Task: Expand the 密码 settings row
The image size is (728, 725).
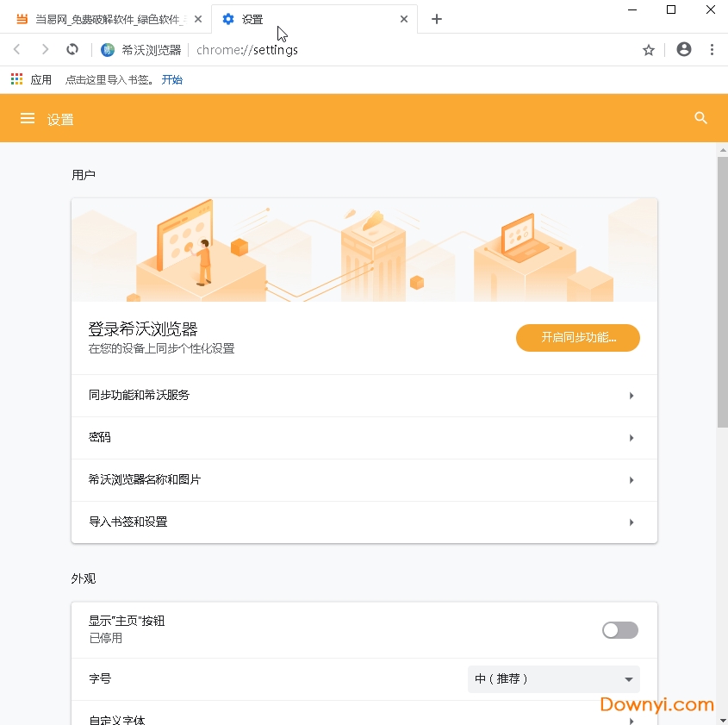Action: [364, 437]
